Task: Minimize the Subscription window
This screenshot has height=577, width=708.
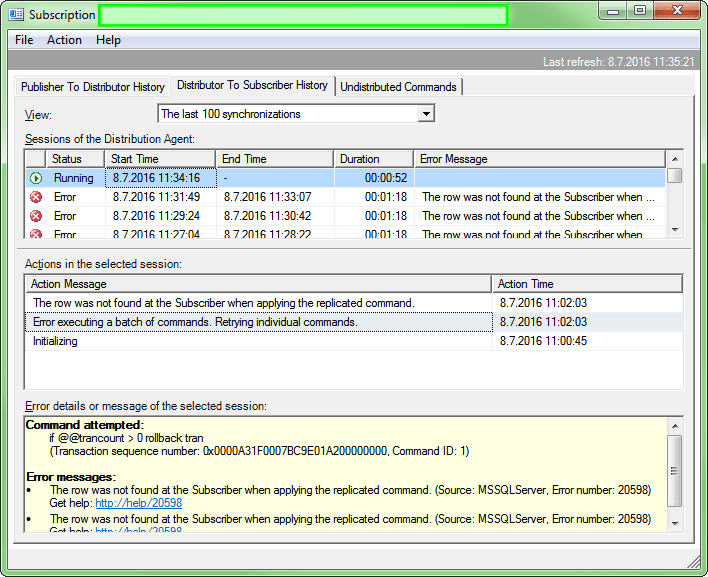Action: point(613,11)
